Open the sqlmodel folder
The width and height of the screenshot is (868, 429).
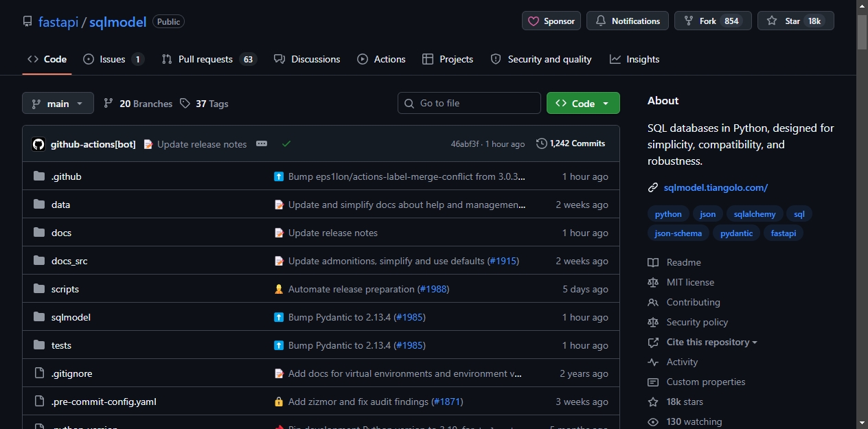[71, 317]
